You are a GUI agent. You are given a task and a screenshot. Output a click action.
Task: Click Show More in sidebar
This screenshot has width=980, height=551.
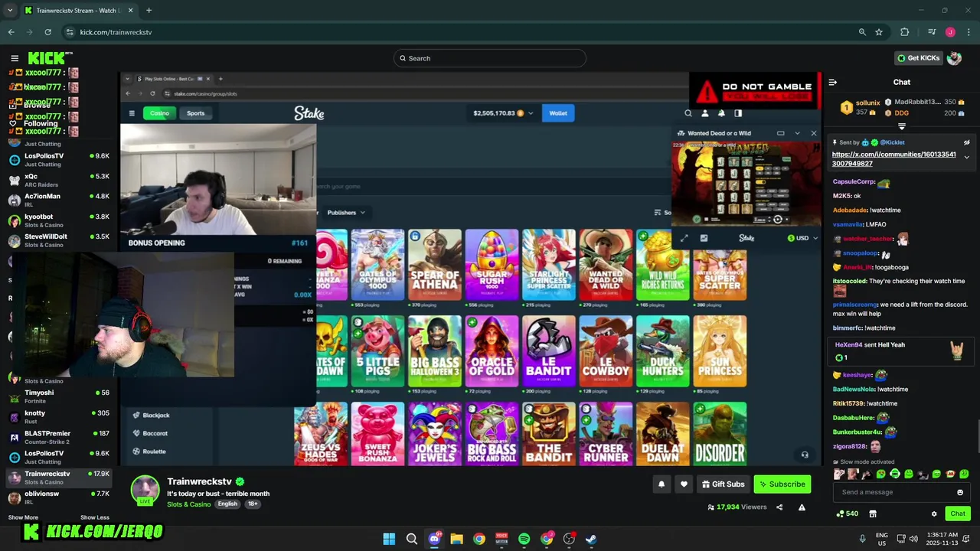pyautogui.click(x=23, y=517)
